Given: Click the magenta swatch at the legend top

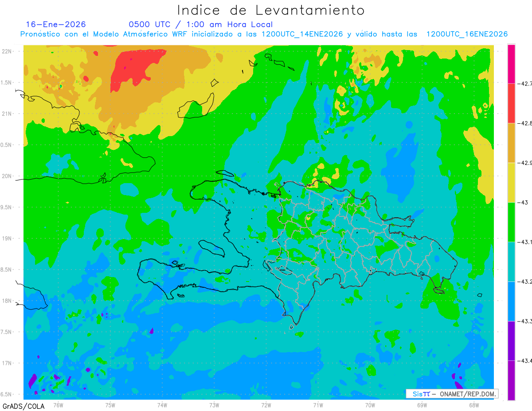Looking at the screenshot, I should (511, 64).
